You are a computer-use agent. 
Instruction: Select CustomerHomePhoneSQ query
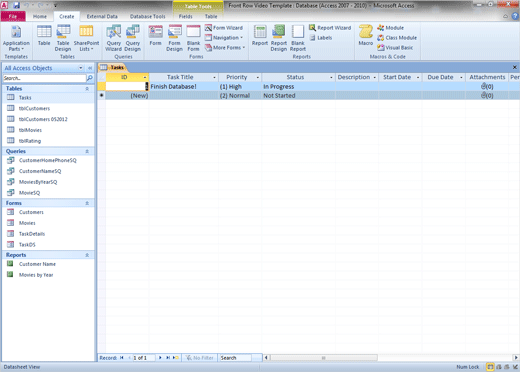48,160
